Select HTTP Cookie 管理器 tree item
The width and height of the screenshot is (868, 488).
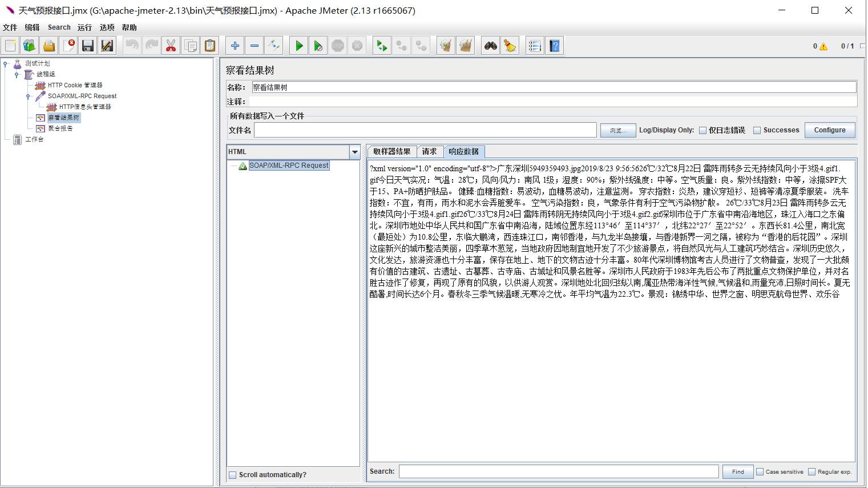[75, 85]
